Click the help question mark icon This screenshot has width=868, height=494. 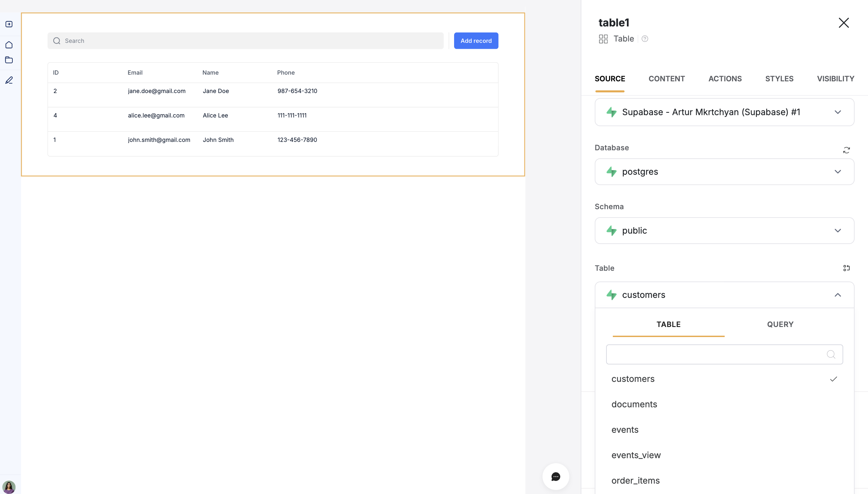pyautogui.click(x=645, y=39)
